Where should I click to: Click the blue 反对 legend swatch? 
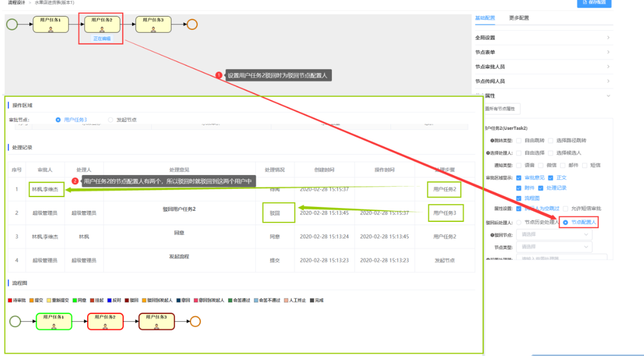click(109, 301)
